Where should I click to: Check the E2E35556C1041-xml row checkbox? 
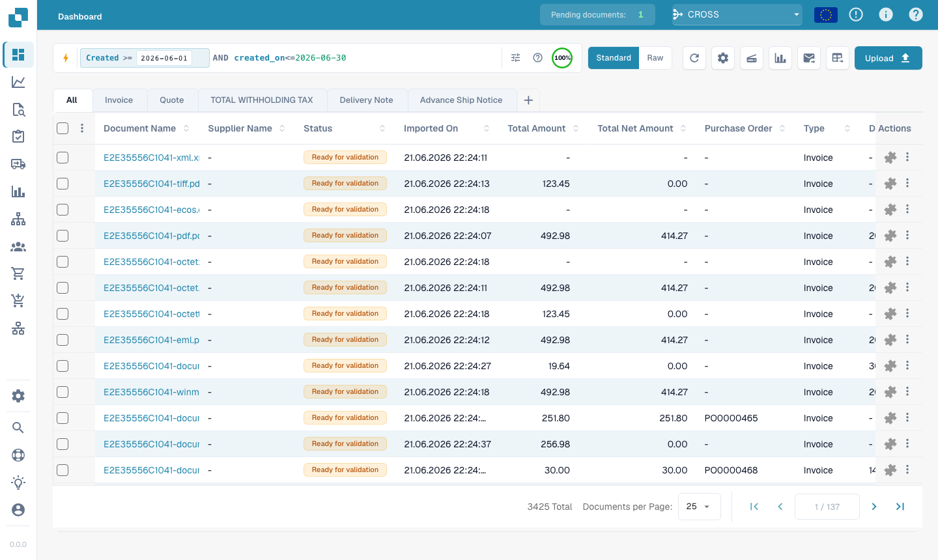[63, 158]
